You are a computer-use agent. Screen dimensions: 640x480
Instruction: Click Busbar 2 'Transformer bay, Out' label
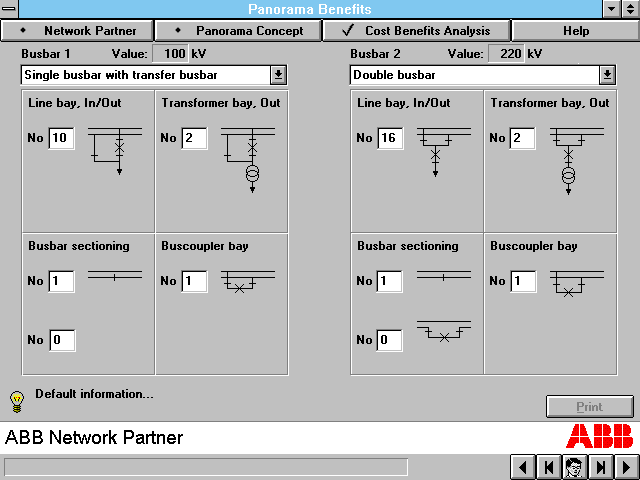coord(550,103)
